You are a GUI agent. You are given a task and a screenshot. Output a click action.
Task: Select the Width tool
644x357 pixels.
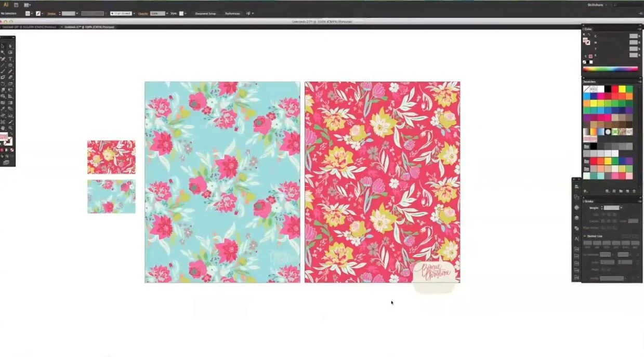pos(3,90)
